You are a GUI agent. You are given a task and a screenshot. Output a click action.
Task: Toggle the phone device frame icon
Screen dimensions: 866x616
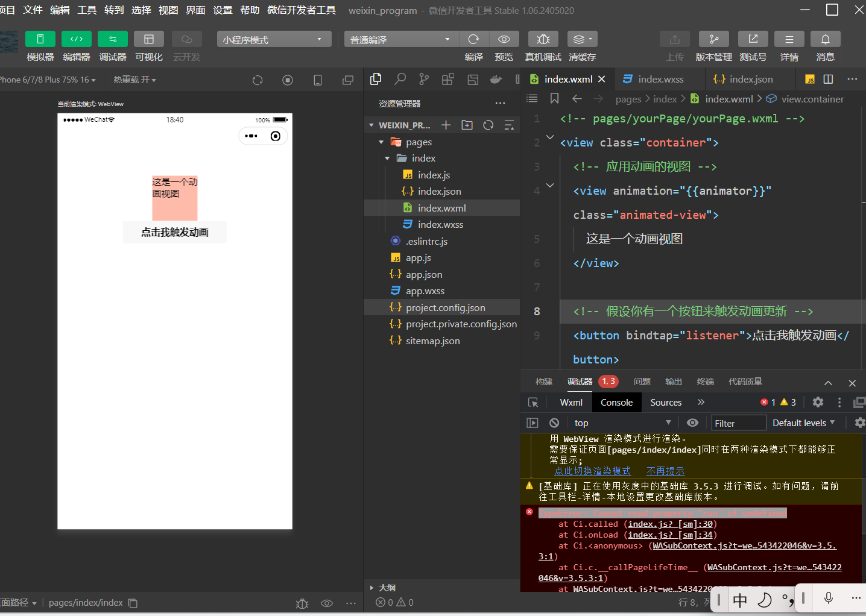(318, 80)
